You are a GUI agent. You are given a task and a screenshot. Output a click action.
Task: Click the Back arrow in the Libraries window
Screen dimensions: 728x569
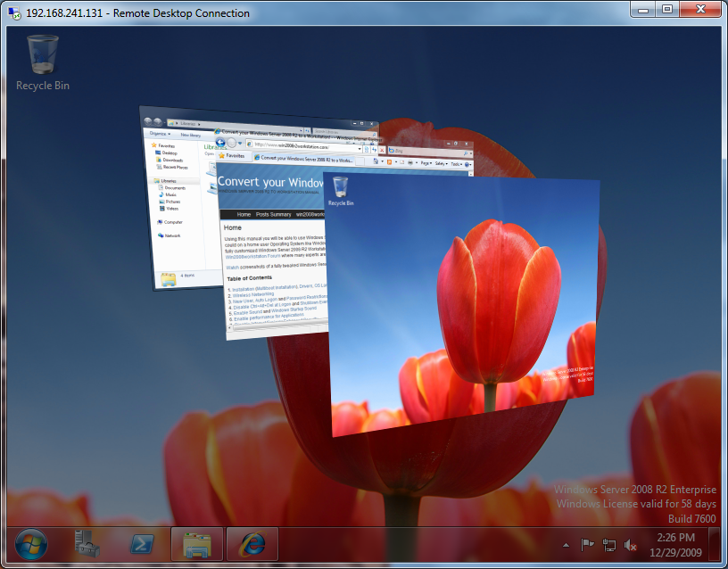tap(148, 121)
